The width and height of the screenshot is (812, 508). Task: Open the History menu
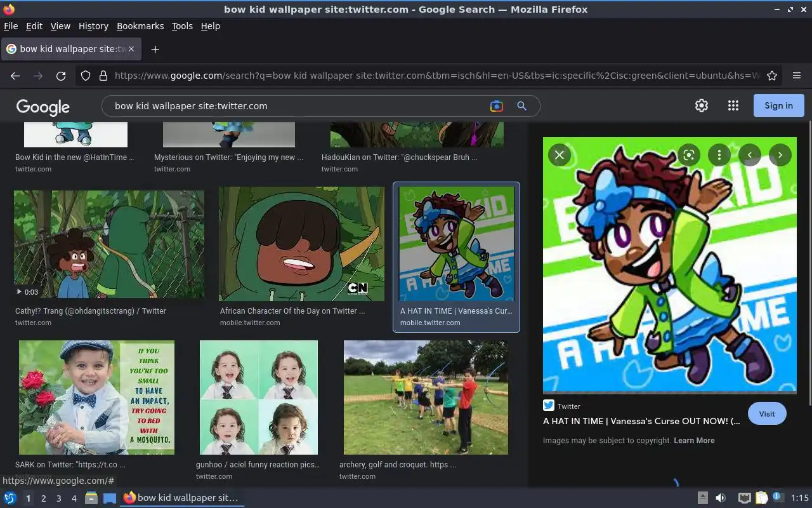pyautogui.click(x=93, y=26)
